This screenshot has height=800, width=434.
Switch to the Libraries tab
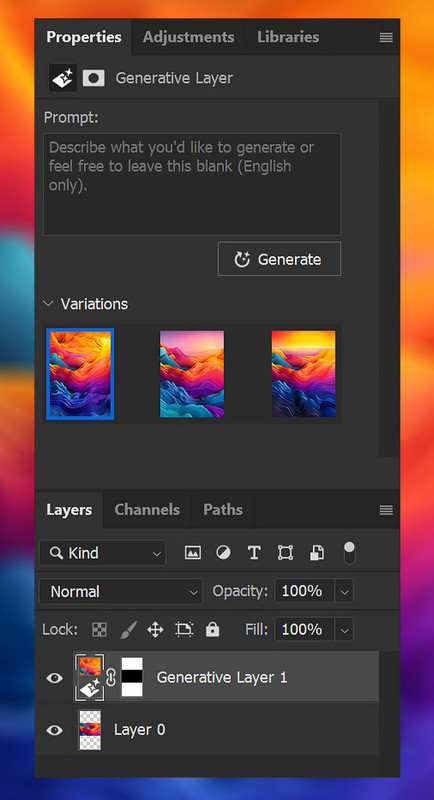(x=288, y=37)
